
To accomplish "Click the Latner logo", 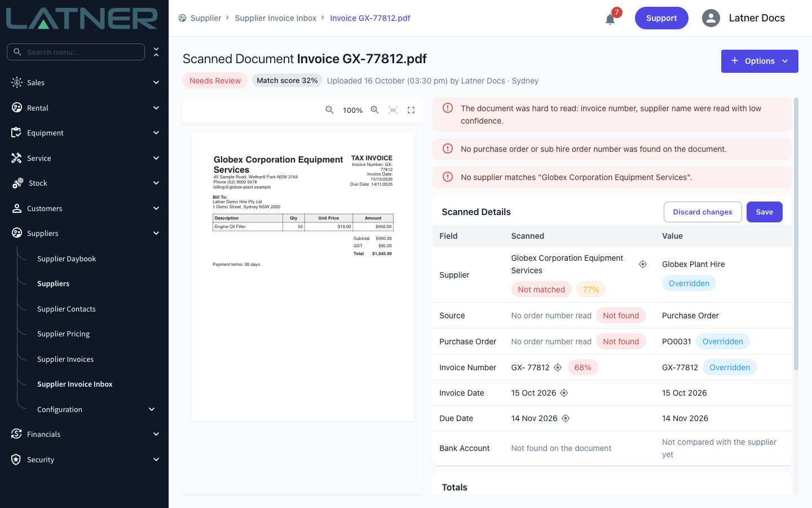I will pyautogui.click(x=82, y=19).
